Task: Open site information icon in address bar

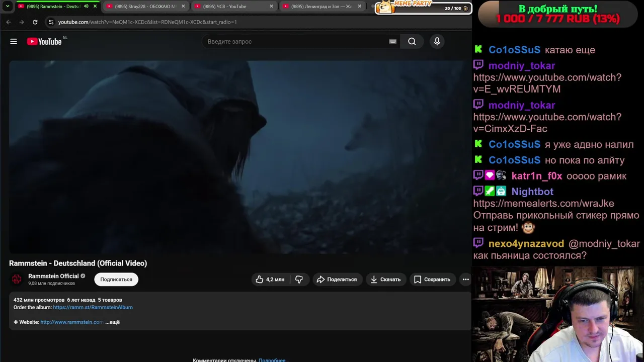Action: (50, 22)
